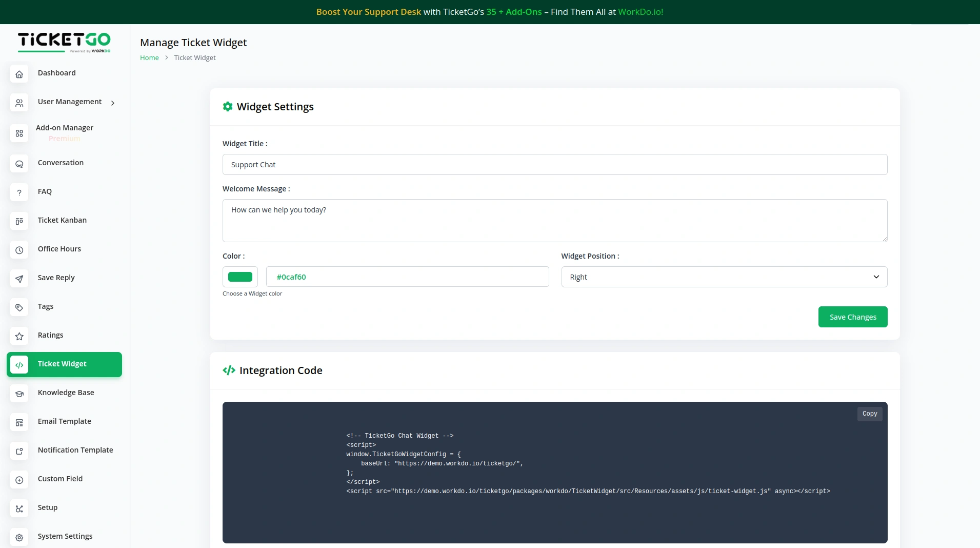980x548 pixels.
Task: Click the Ratings star icon
Action: coord(19,337)
